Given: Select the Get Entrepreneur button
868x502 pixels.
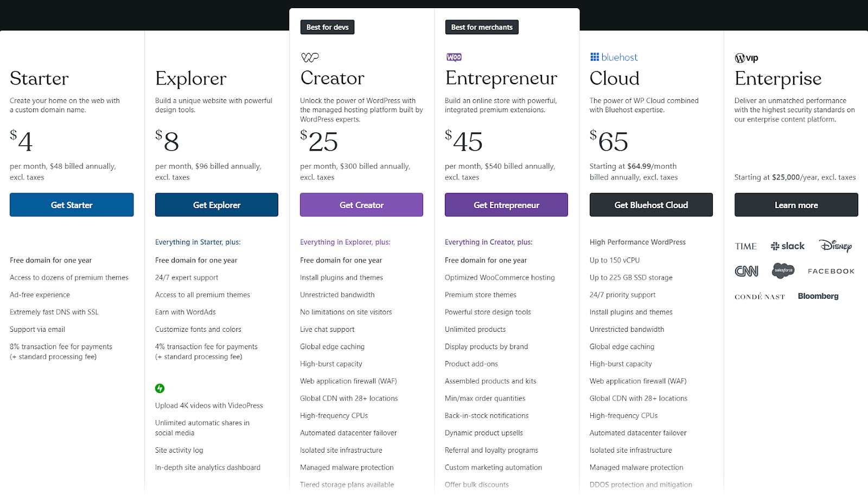Looking at the screenshot, I should tap(506, 205).
